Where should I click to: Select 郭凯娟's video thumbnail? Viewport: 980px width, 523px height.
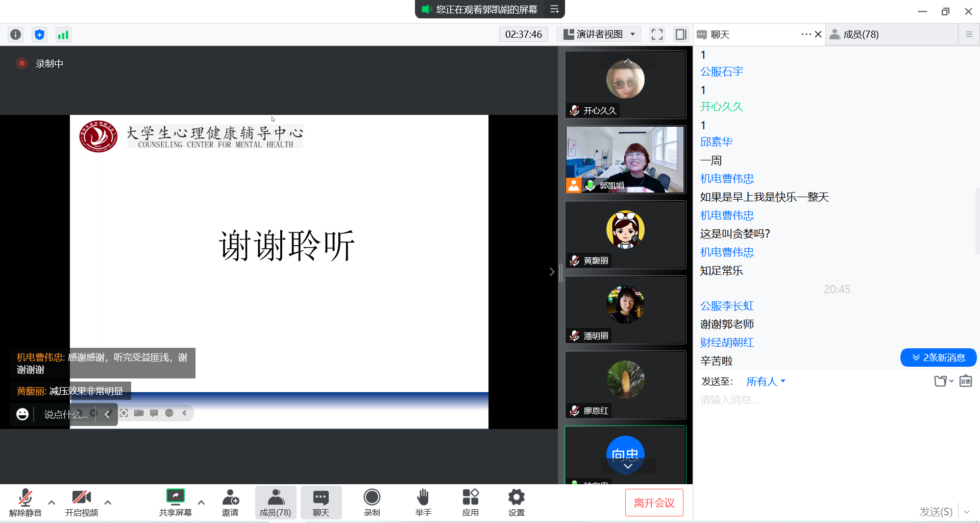point(625,159)
